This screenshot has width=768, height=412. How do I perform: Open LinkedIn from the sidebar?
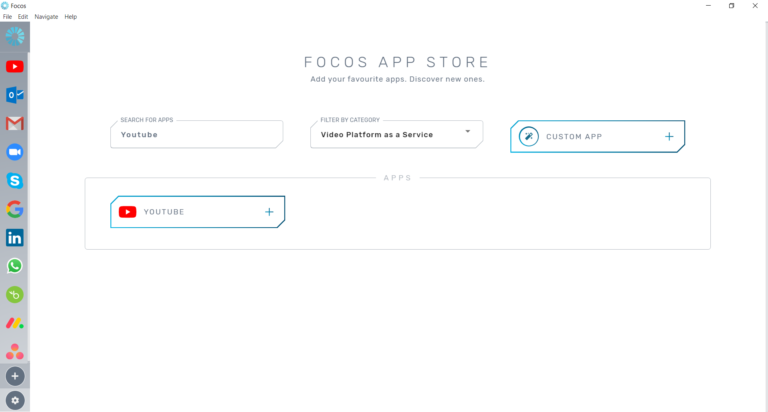pos(15,238)
